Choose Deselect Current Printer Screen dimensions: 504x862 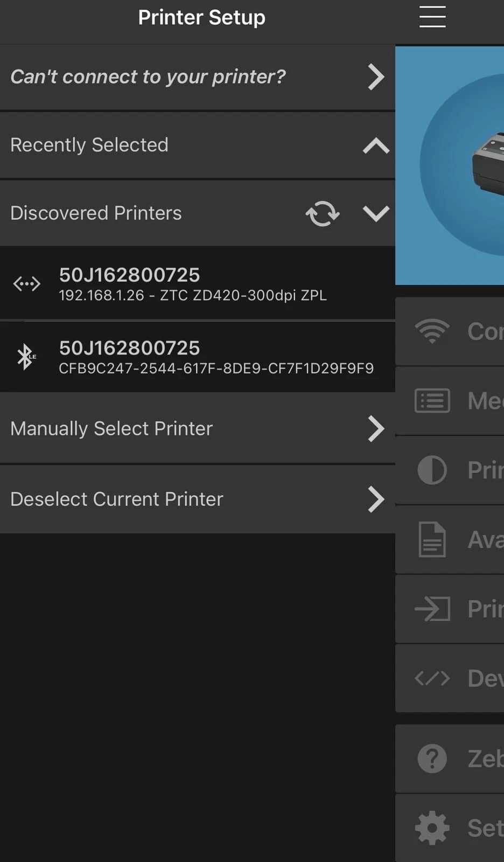coord(198,499)
